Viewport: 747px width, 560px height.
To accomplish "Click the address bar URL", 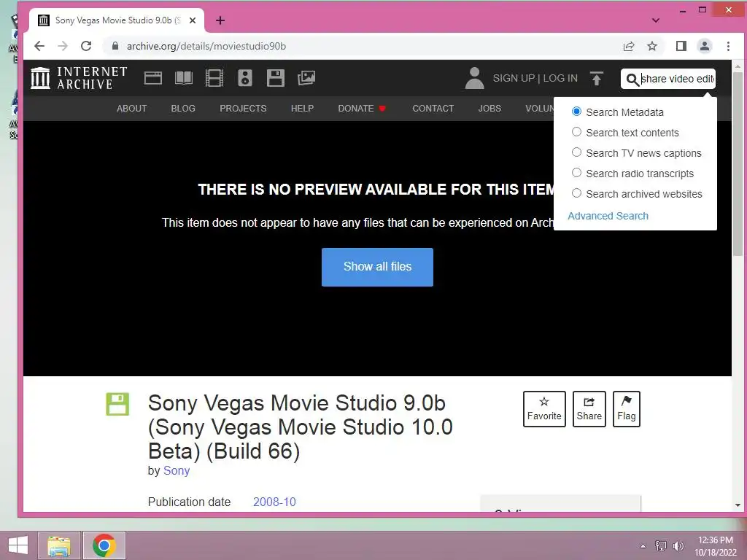I will pos(206,46).
